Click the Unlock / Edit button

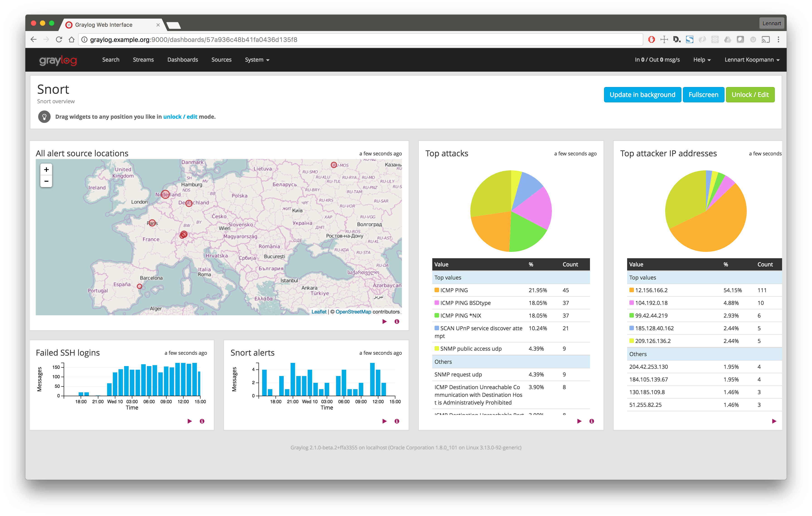750,95
